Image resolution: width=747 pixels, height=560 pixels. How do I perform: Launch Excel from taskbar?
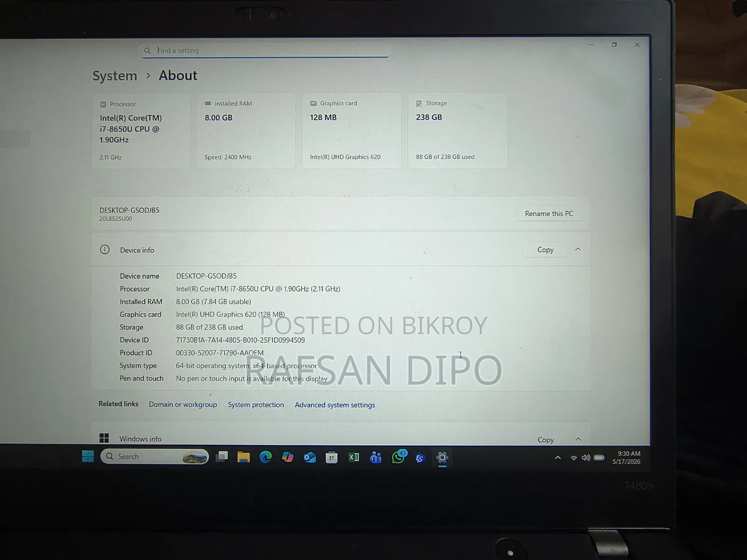point(354,457)
